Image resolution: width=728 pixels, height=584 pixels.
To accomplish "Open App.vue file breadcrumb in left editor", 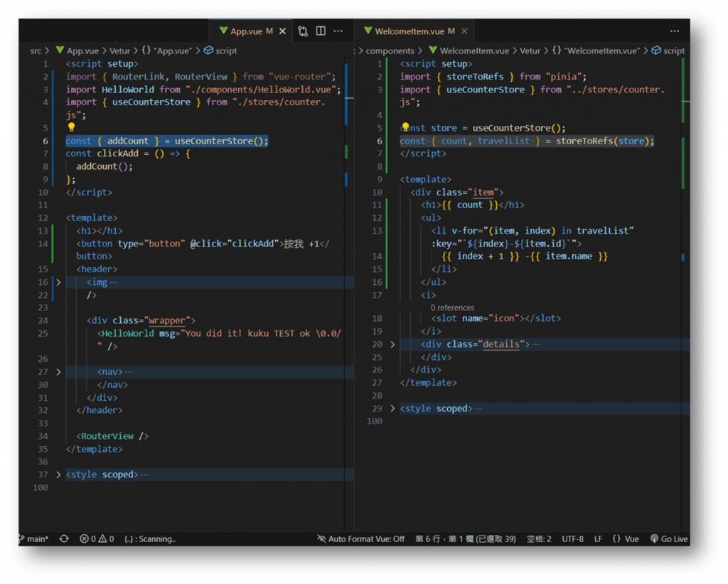I will point(77,51).
